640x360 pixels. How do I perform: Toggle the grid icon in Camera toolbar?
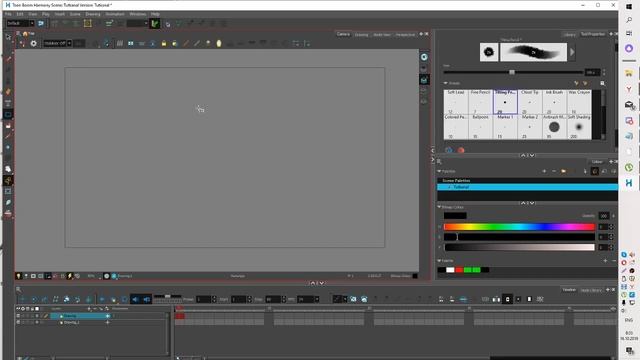pos(120,43)
